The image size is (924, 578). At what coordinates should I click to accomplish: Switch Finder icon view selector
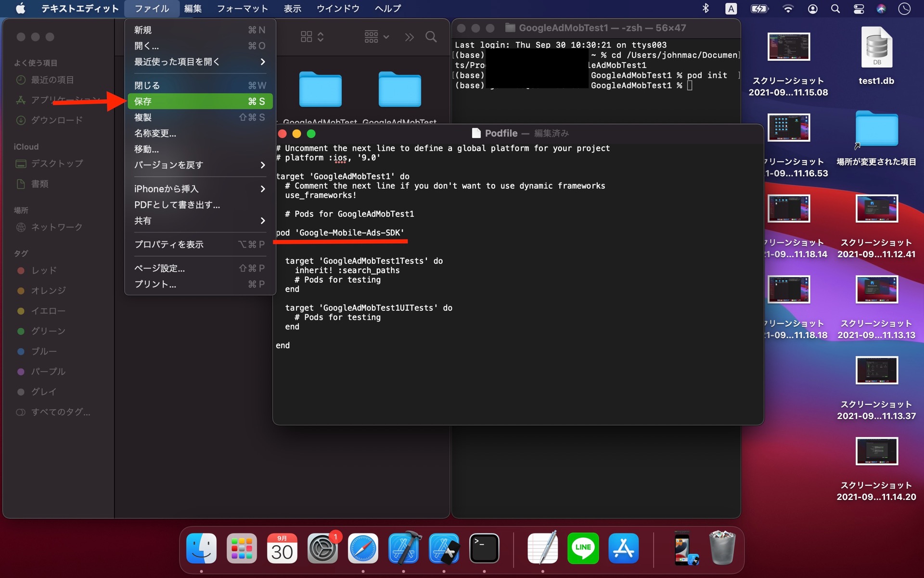[312, 37]
